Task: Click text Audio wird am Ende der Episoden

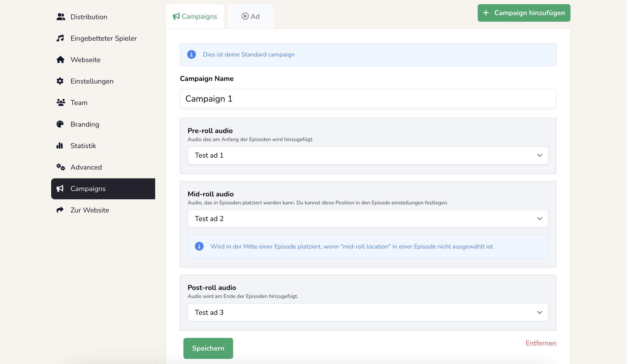Action: pyautogui.click(x=243, y=296)
